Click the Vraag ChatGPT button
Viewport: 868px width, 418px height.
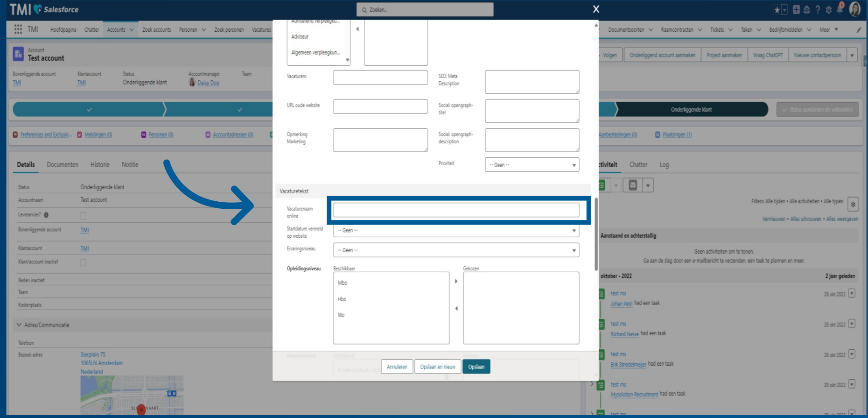pos(768,55)
